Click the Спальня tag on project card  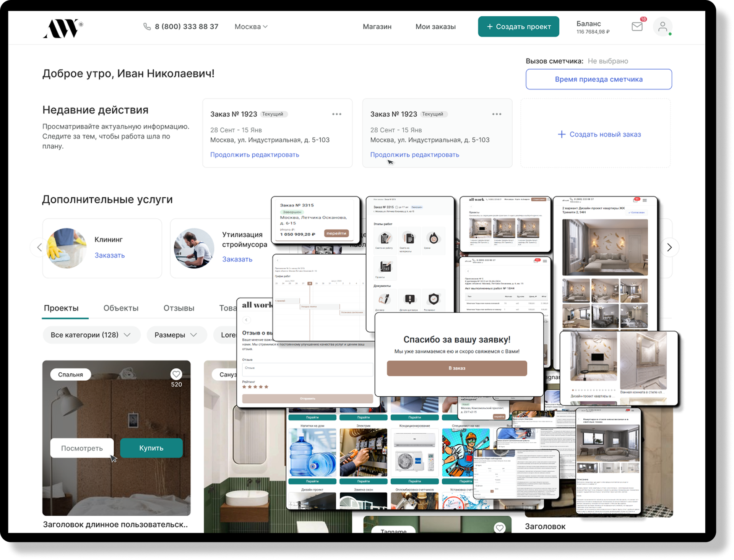coord(70,374)
